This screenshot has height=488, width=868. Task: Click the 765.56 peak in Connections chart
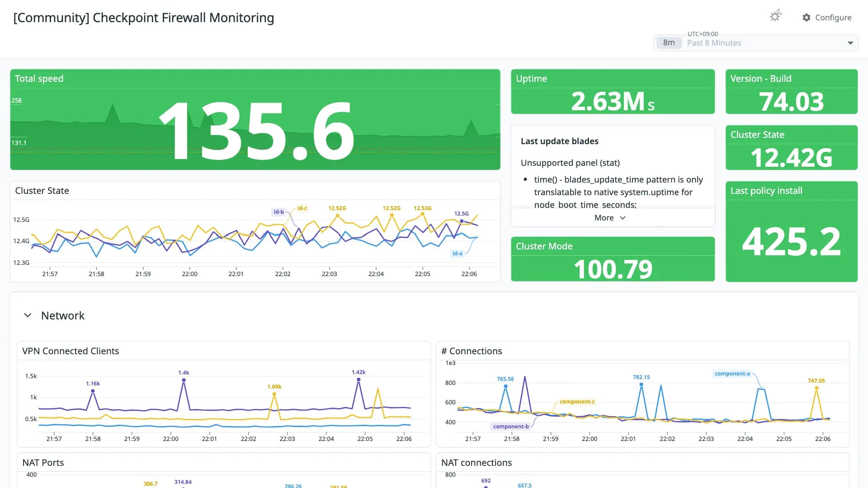pos(505,386)
